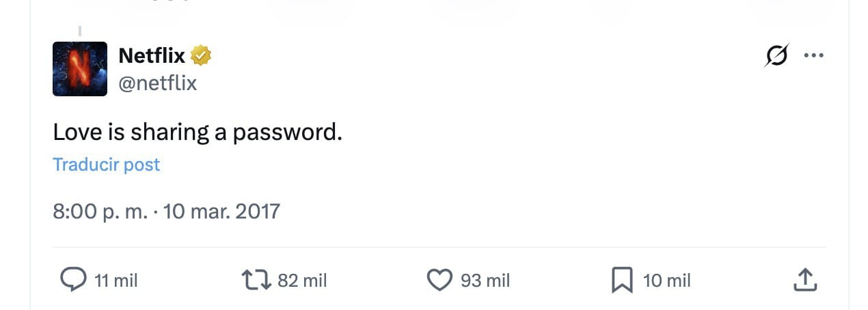Image resolution: width=868 pixels, height=310 pixels.
Task: Click the word "password." in the post
Action: click(x=287, y=132)
